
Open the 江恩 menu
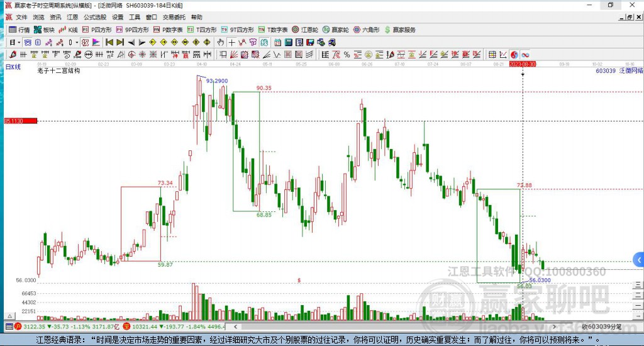coord(72,17)
